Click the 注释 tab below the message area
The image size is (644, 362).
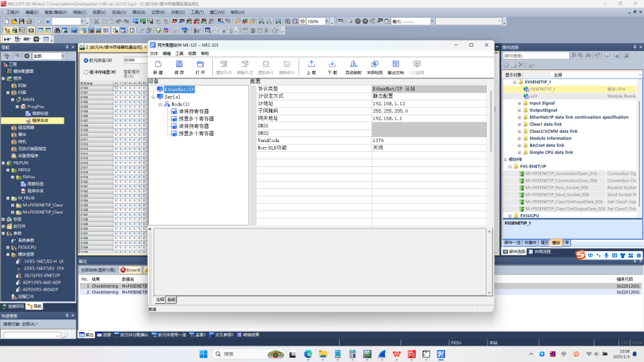click(x=160, y=300)
